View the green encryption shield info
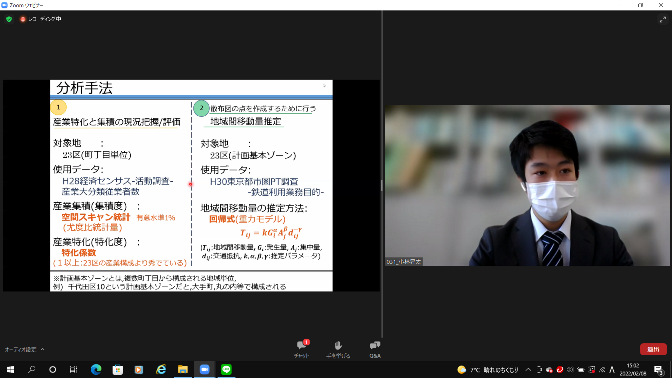This screenshot has width=672, height=378. pos(9,19)
